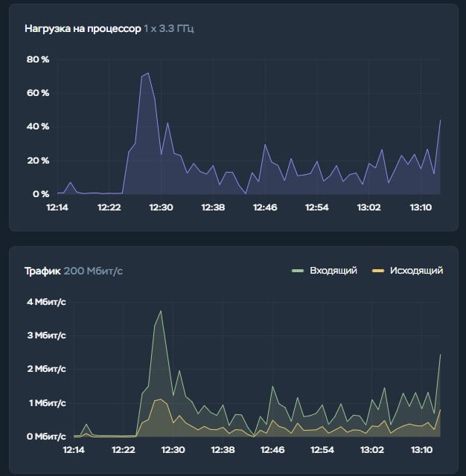Click the 12:30 time label on CPU chart

point(161,208)
